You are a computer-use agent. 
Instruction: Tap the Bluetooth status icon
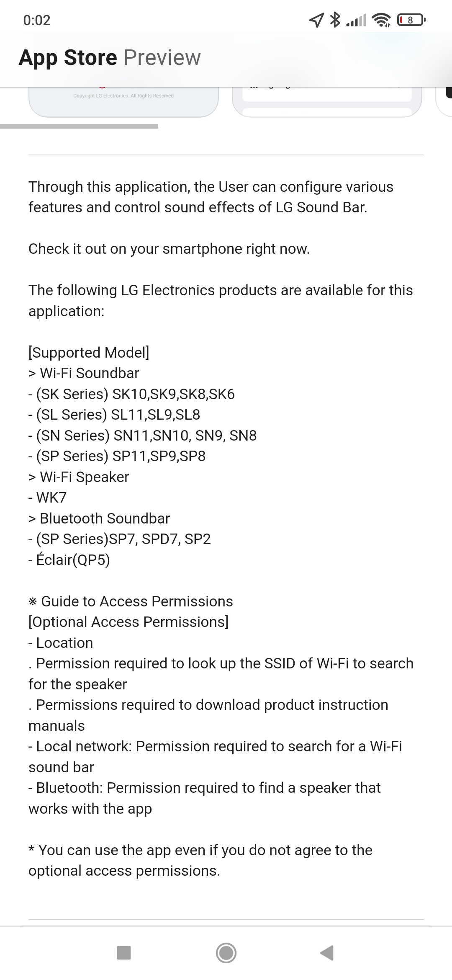tap(335, 20)
